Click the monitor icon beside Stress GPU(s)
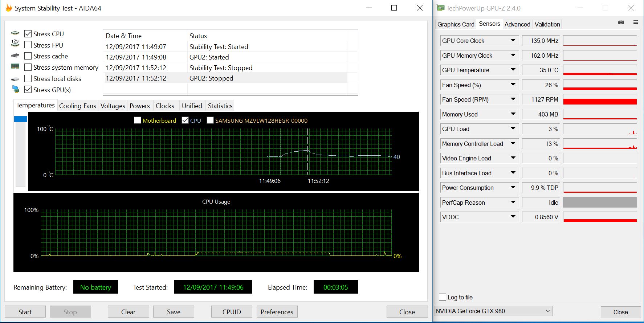Image resolution: width=644 pixels, height=323 pixels. (x=15, y=89)
